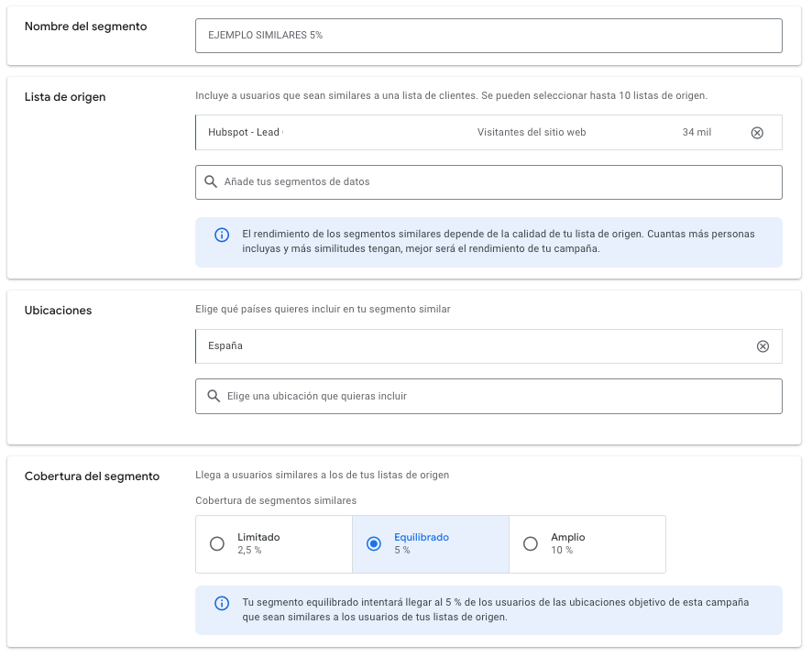Screen dimensions: 812x657
Task: Click the España location entry
Action: [225, 346]
